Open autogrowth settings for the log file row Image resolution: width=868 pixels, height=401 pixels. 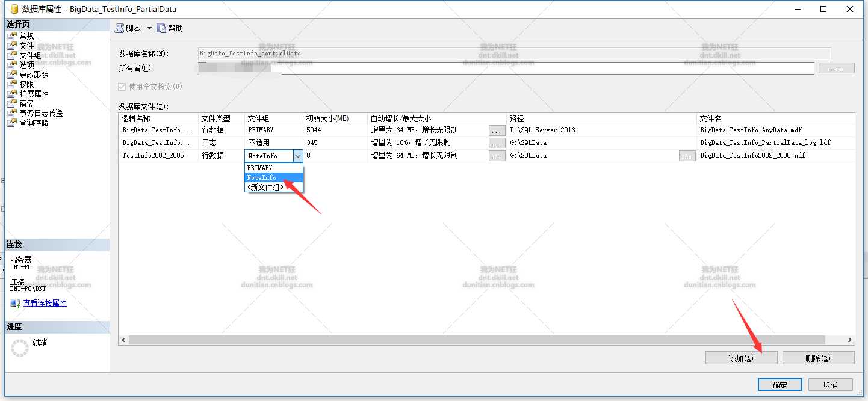[x=497, y=142]
